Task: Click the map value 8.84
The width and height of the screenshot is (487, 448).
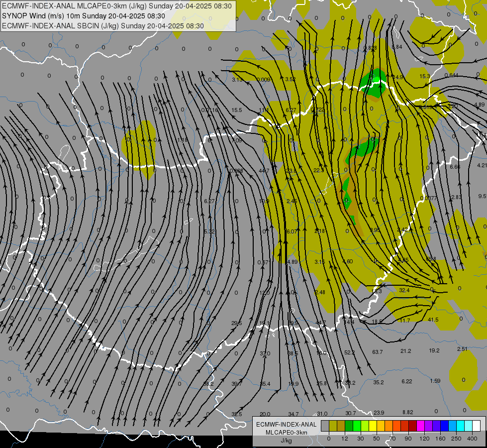Action: click(x=397, y=47)
